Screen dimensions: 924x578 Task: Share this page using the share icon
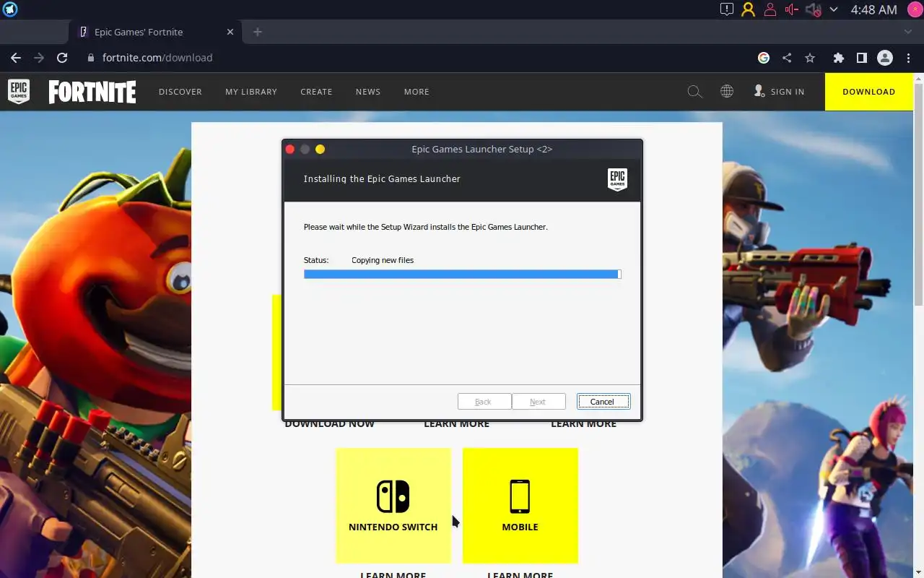click(x=787, y=58)
